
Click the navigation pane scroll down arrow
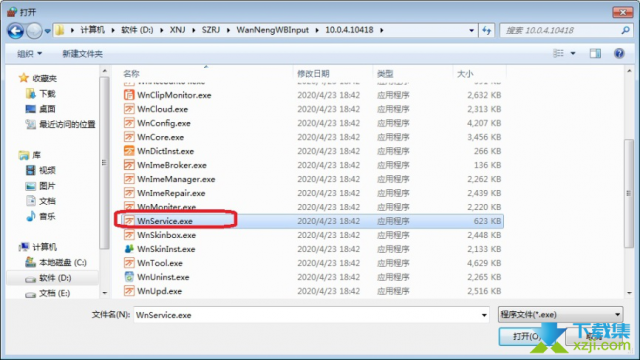coord(104,293)
